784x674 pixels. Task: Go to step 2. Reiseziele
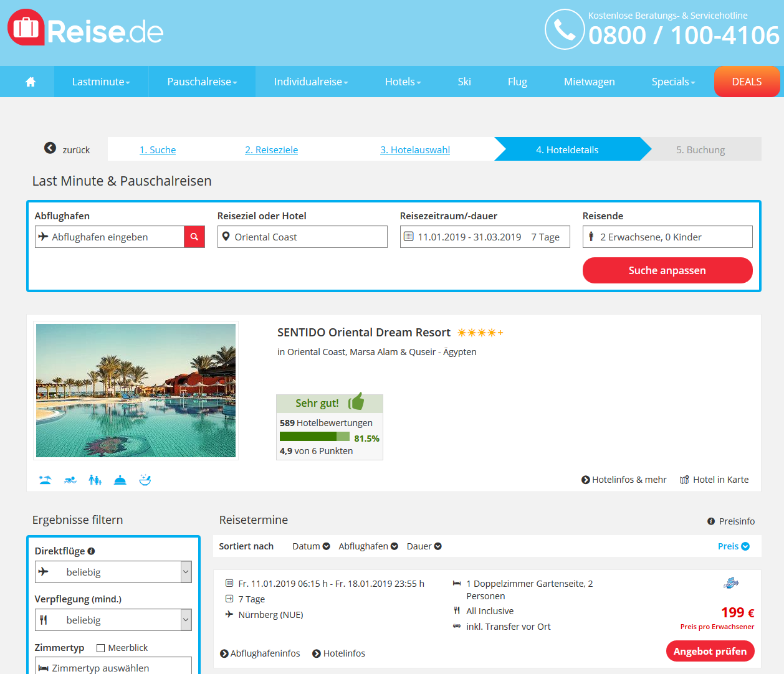(x=271, y=150)
